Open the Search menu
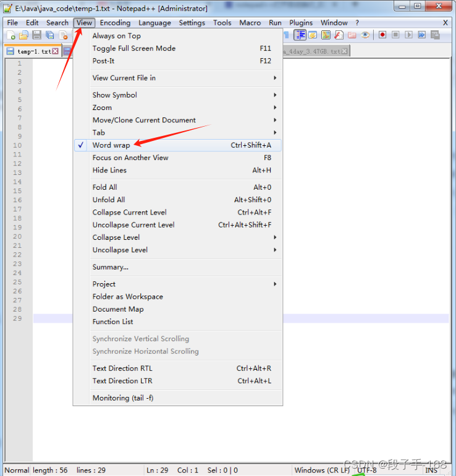Image resolution: width=456 pixels, height=476 pixels. [57, 23]
